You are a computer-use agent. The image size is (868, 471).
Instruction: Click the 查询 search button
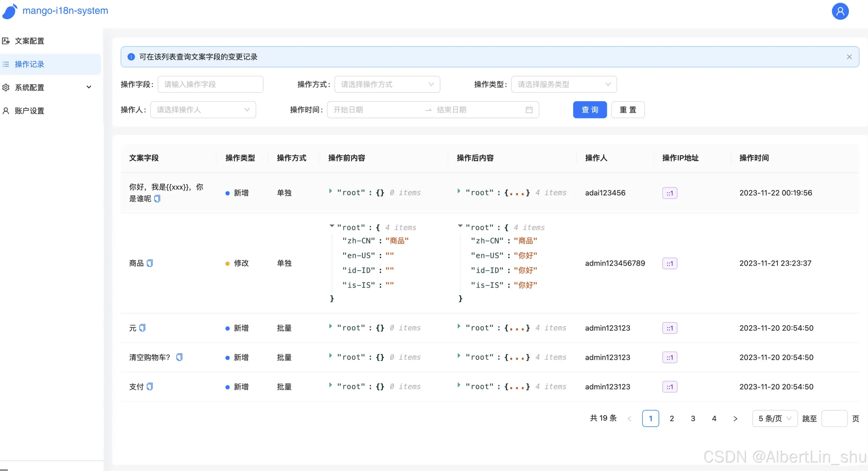pos(590,110)
